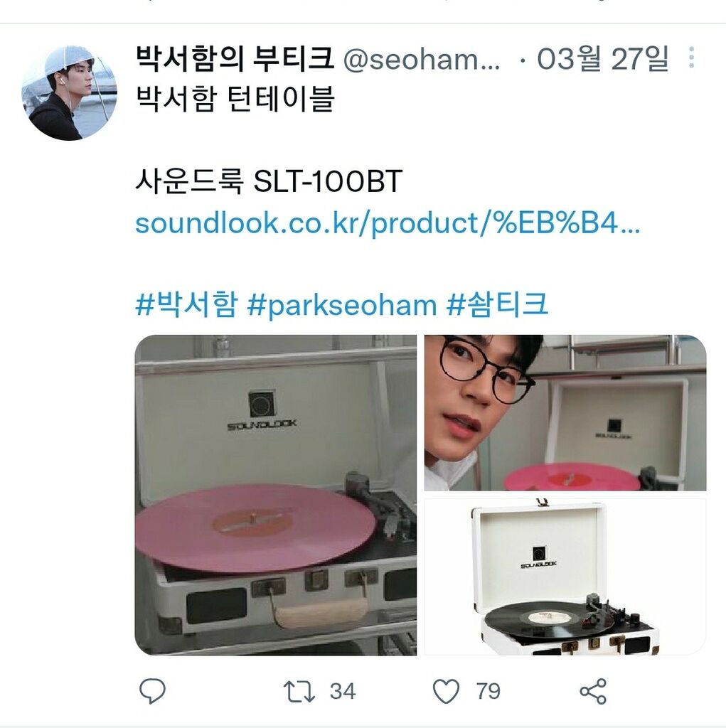
Task: Select the 사운드룩 SLT-100BT text line
Action: coord(269,181)
